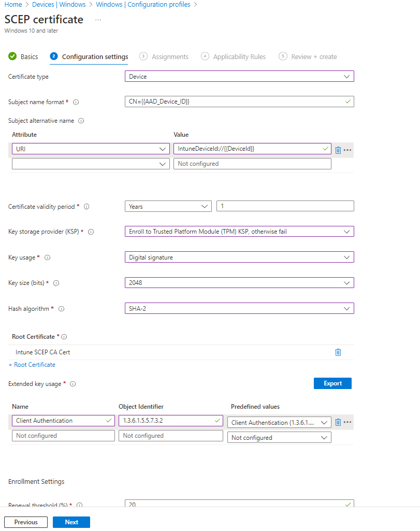This screenshot has width=420, height=531.
Task: Click the Subject alternative name info icon
Action: pyautogui.click(x=82, y=120)
